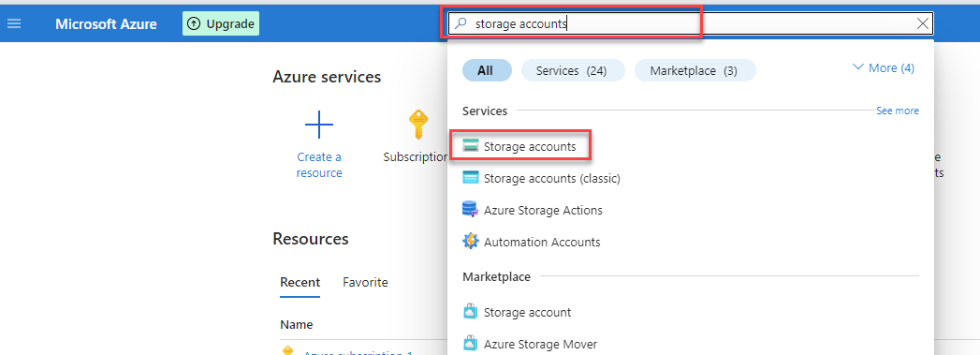Open the Create a resource link
The width and height of the screenshot is (980, 355).
[x=319, y=165]
